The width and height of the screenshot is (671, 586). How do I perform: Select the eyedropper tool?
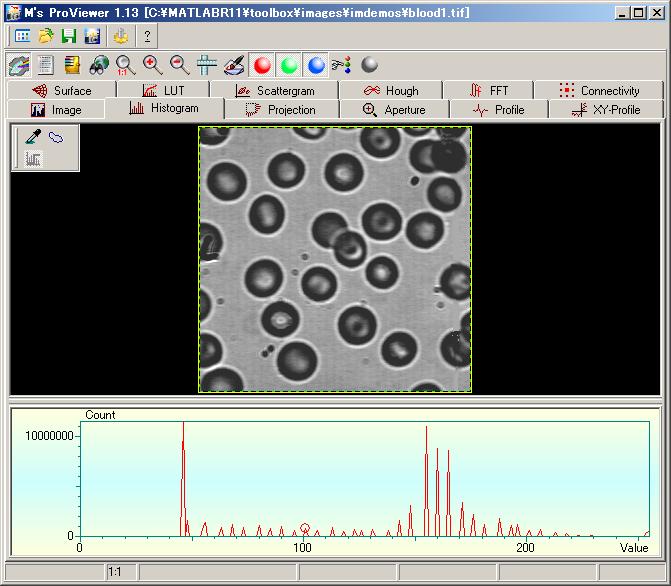pyautogui.click(x=32, y=138)
